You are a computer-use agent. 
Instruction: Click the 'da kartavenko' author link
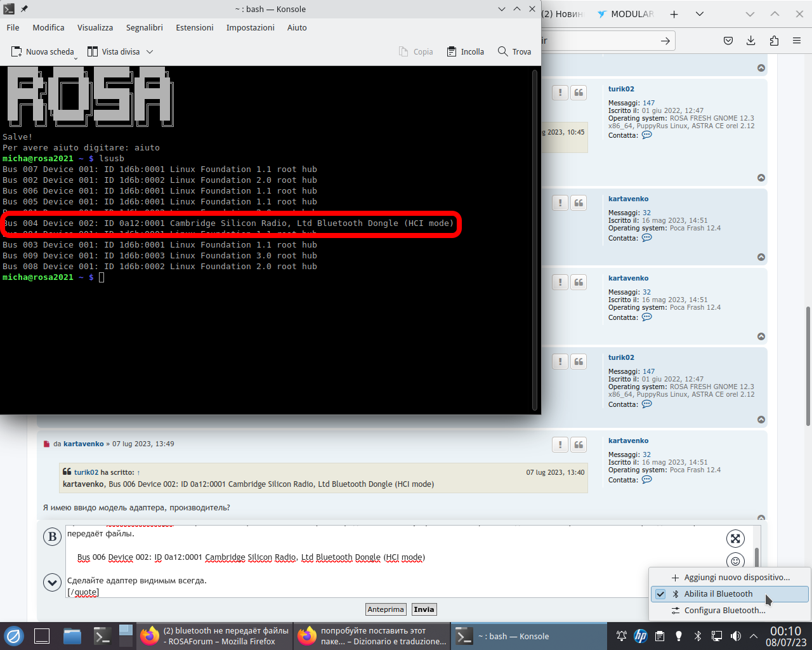pos(83,444)
